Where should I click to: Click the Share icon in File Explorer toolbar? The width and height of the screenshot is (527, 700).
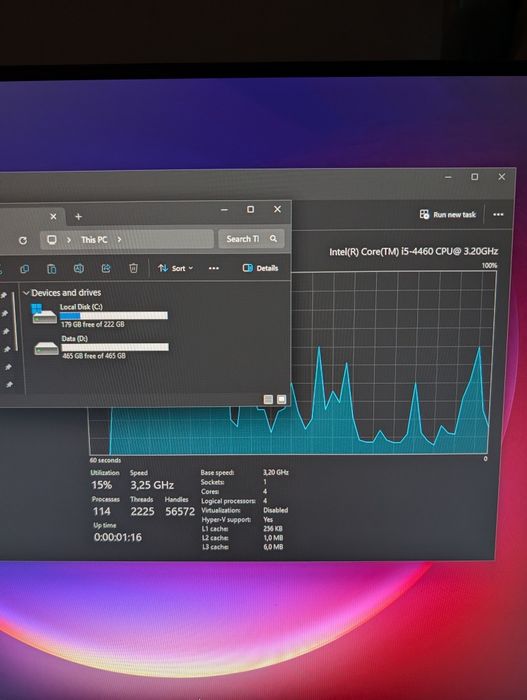pos(106,268)
